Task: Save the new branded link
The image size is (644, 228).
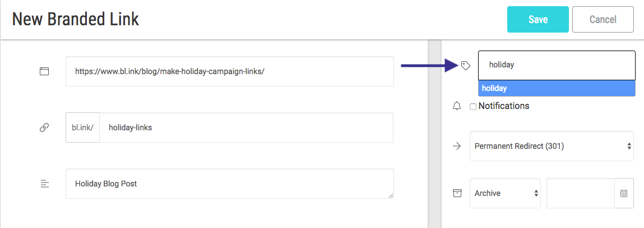Action: tap(538, 19)
